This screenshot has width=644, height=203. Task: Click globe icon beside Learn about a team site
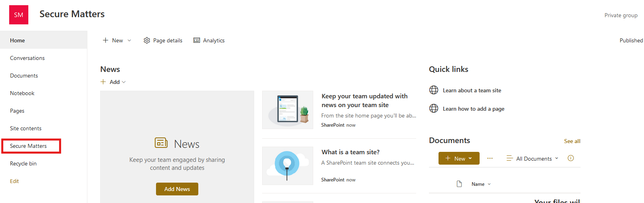(434, 90)
